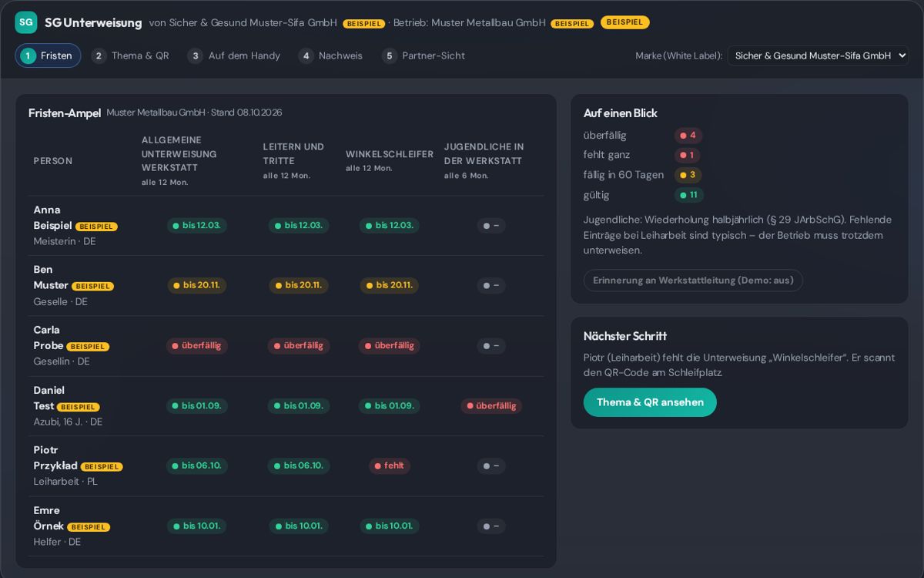Click Piotr Przykład's fehlt status badge
Viewport: 924px width, 578px height.
coord(389,465)
